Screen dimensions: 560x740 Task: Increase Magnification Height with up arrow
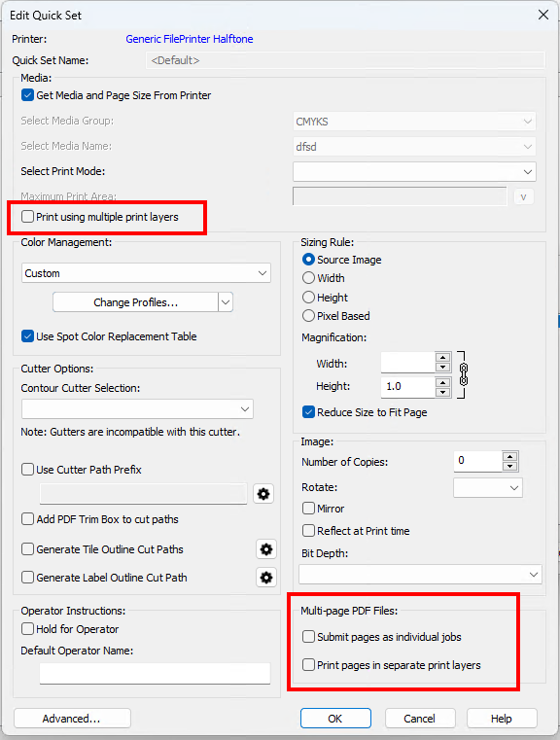point(442,381)
